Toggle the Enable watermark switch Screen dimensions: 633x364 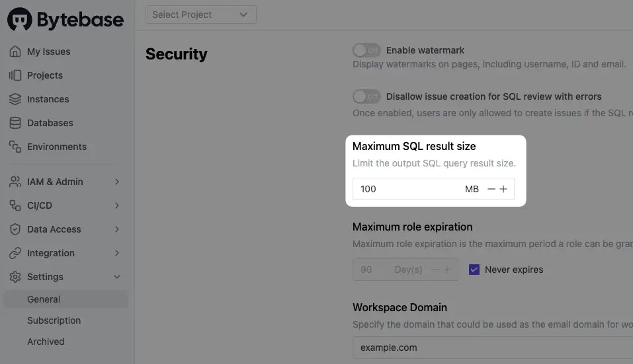366,50
